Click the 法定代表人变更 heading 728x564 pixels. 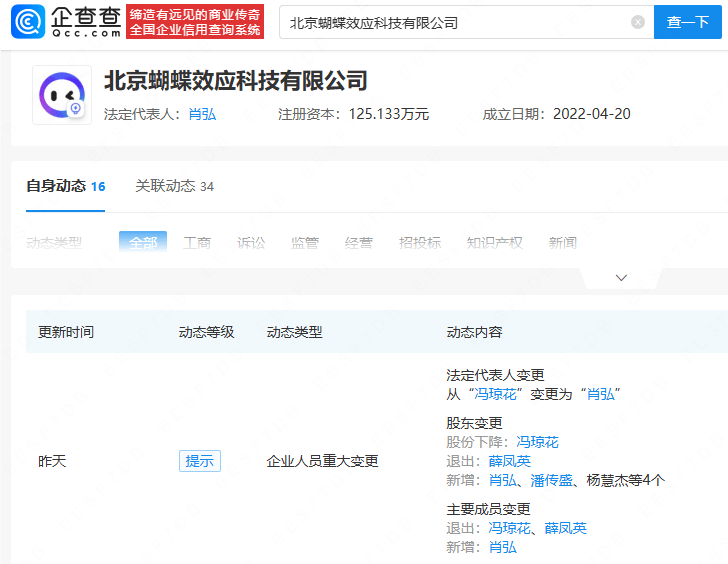pyautogui.click(x=495, y=375)
